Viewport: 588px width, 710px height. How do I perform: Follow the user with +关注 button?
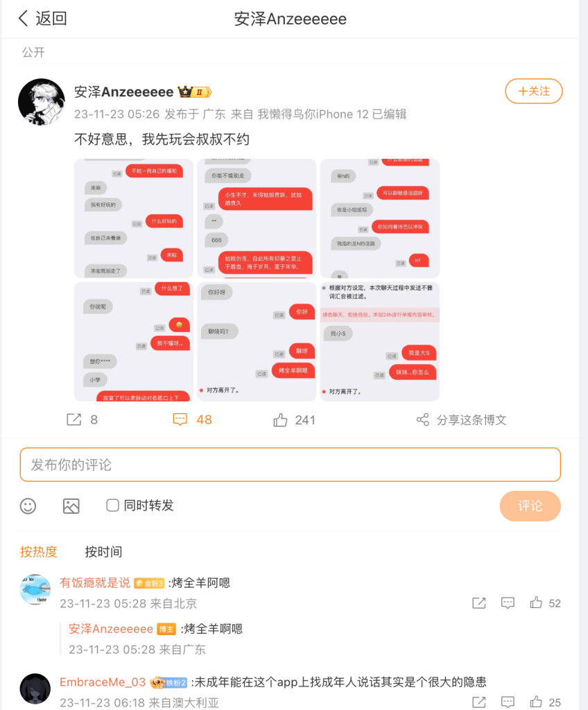pos(534,91)
